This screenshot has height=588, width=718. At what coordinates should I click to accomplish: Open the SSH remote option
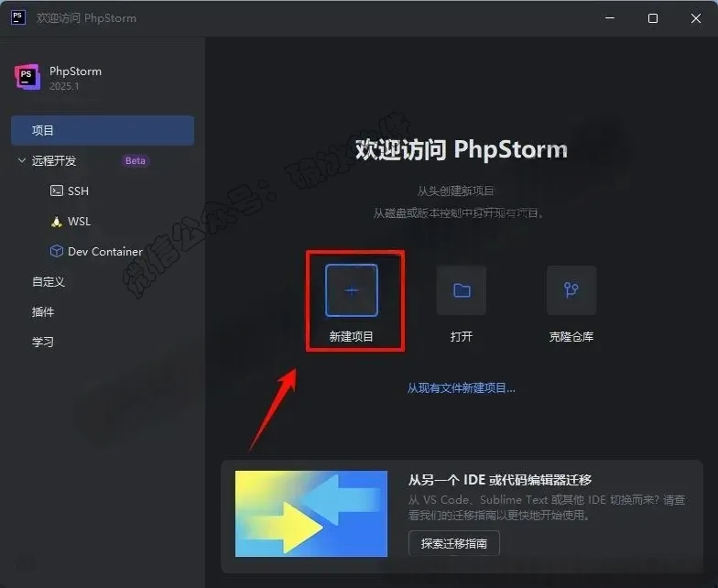tap(78, 191)
